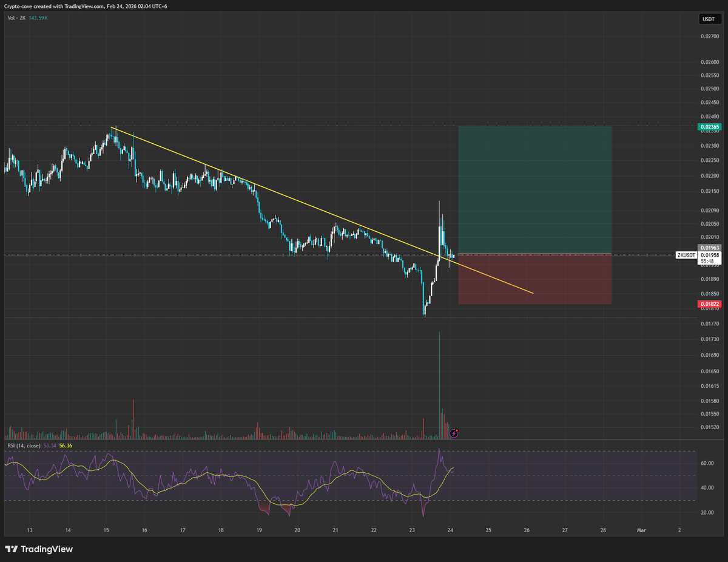Click the date label 15 on the time axis
Screen dimensions: 728x562
[106, 530]
